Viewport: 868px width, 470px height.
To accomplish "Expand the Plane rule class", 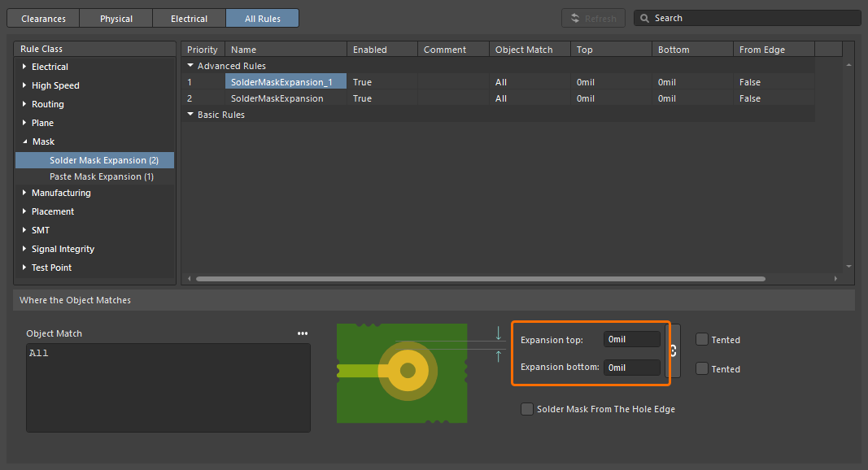I will [24, 122].
